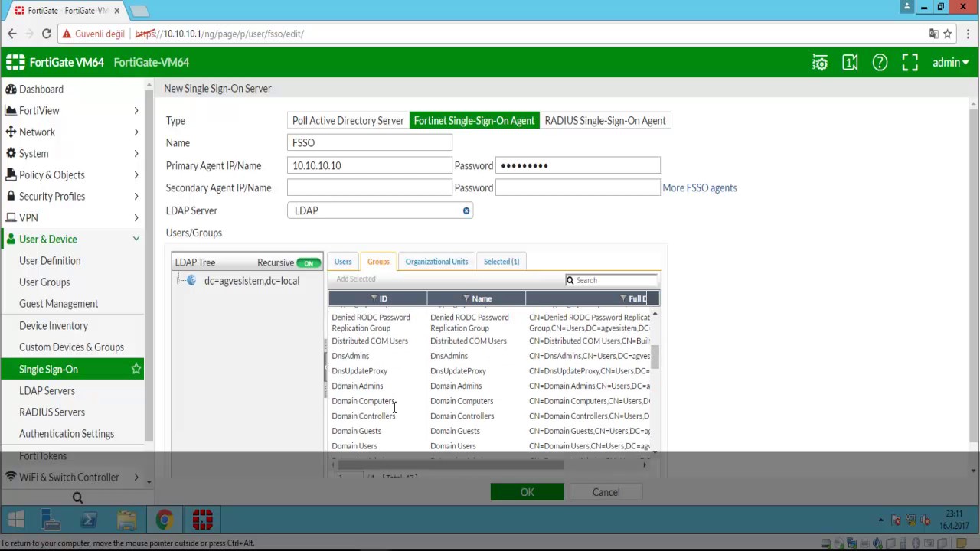This screenshot has height=551, width=980.
Task: Click the More FSSO agents link
Action: coord(700,187)
